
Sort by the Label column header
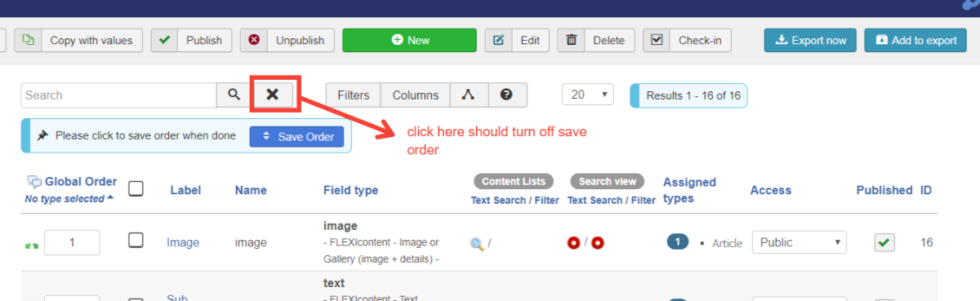[185, 190]
